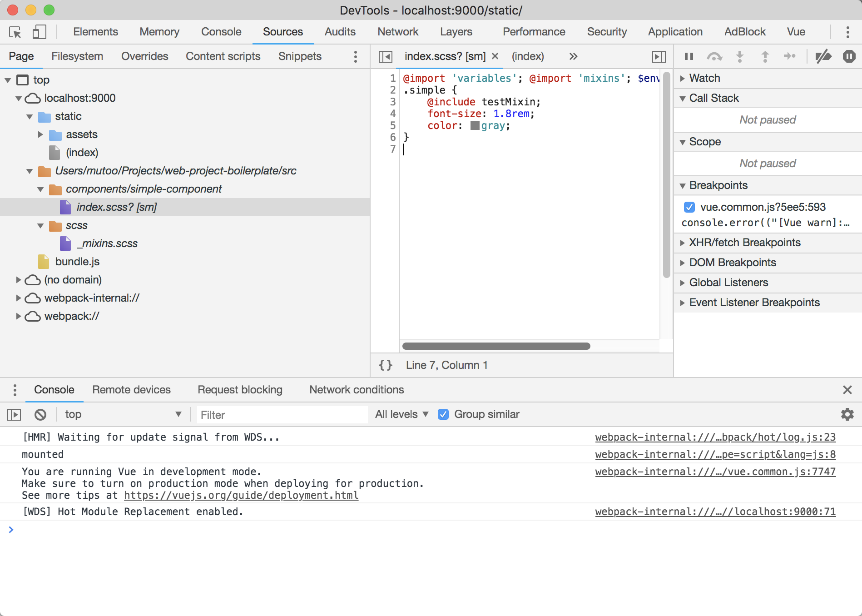Viewport: 862px width, 616px height.
Task: Pause script execution
Action: [689, 56]
